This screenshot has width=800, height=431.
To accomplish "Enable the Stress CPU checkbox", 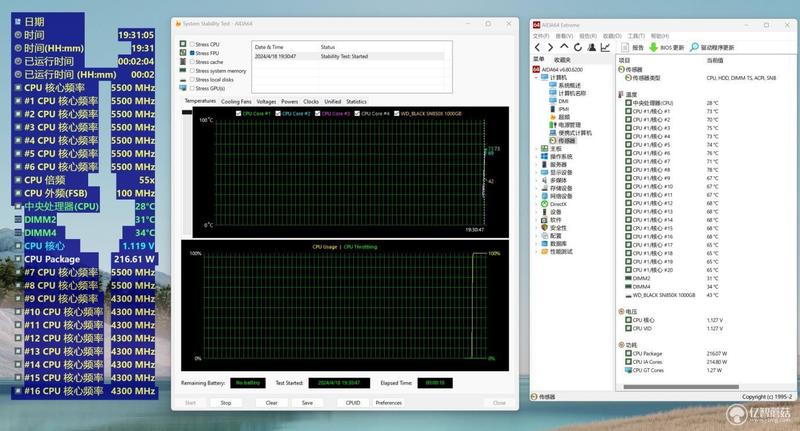I will [192, 44].
